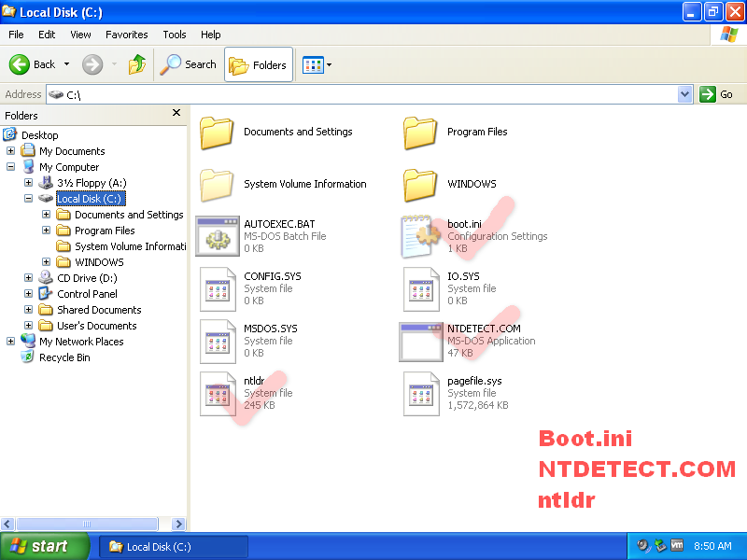Screen dimensions: 747x560
Task: Select AUTOEXEC.BAT batch file icon
Action: pyautogui.click(x=218, y=236)
